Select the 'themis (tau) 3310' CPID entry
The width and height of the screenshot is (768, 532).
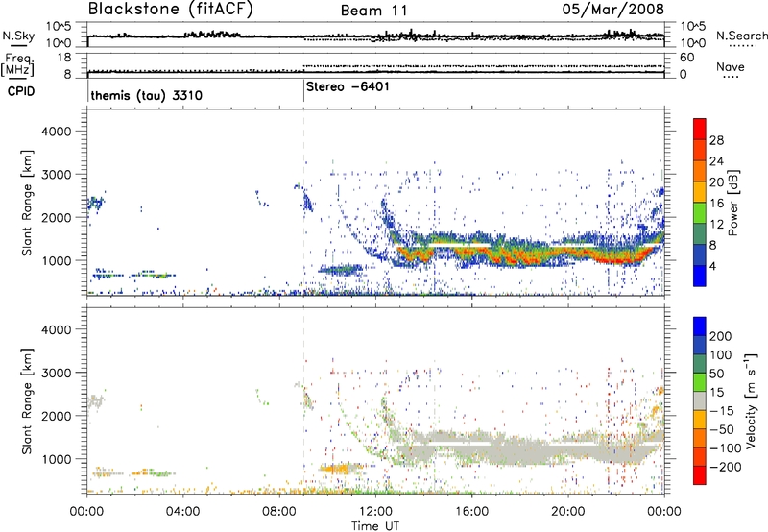pos(147,95)
